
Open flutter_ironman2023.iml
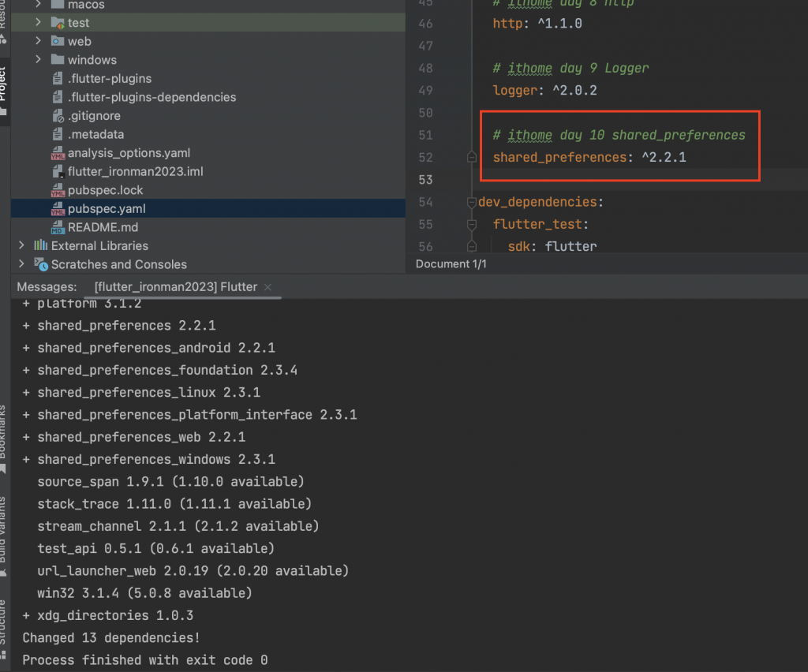coord(136,171)
